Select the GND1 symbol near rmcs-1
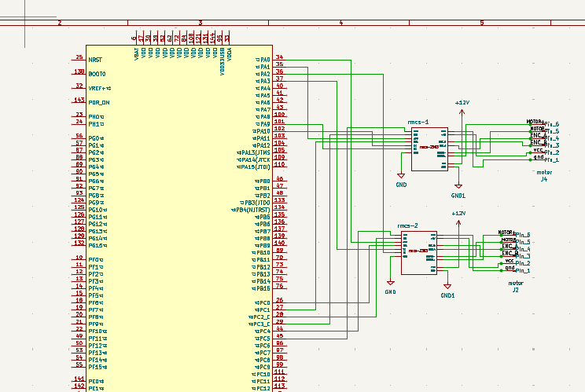The width and height of the screenshot is (585, 392). click(458, 190)
